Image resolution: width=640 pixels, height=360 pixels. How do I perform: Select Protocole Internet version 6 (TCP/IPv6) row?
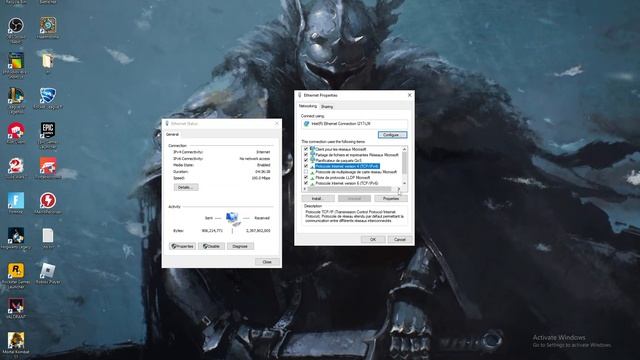coord(347,183)
